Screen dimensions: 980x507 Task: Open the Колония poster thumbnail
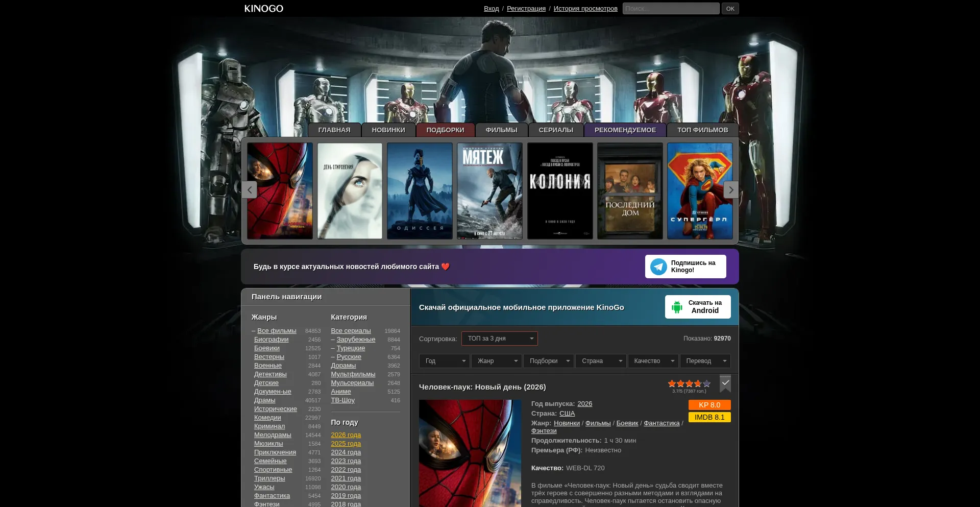click(560, 191)
